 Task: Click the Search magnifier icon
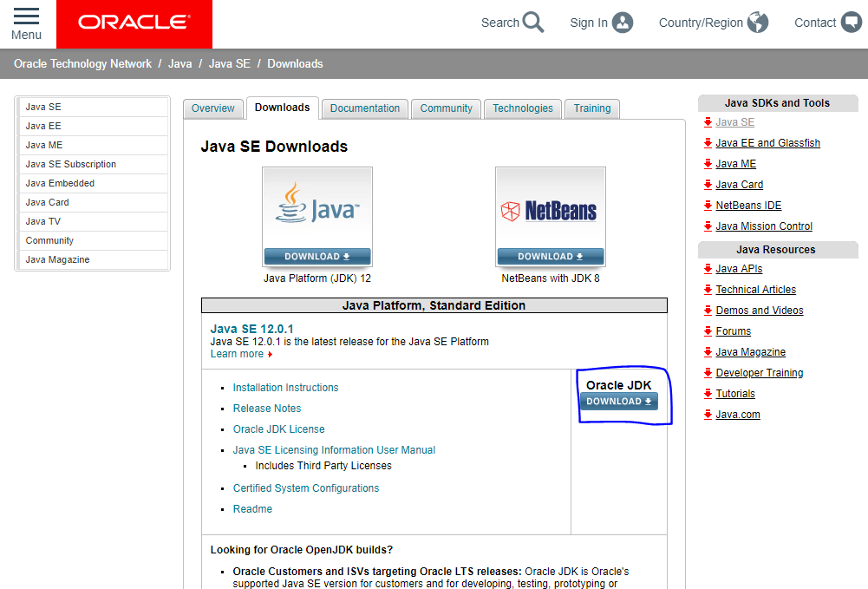[x=533, y=23]
